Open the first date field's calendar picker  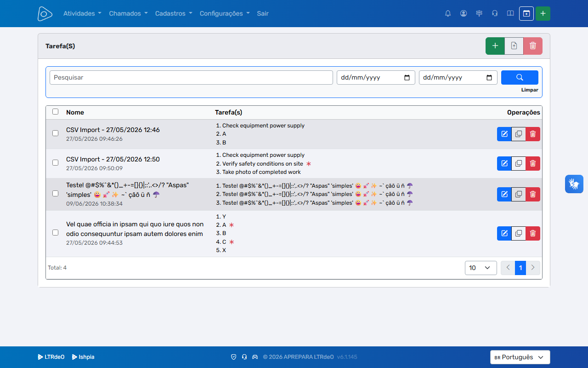pyautogui.click(x=407, y=77)
